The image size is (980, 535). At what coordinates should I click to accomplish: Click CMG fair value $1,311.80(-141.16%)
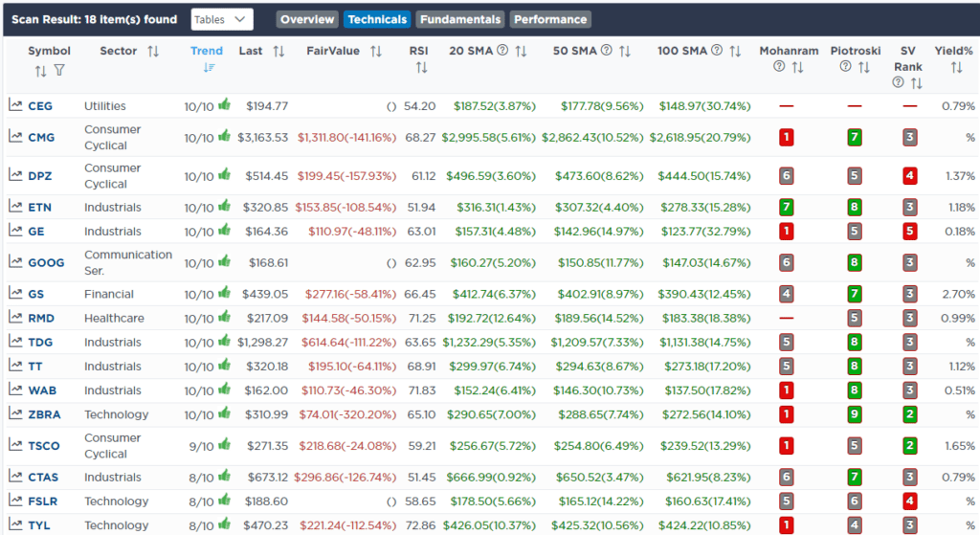pyautogui.click(x=346, y=138)
